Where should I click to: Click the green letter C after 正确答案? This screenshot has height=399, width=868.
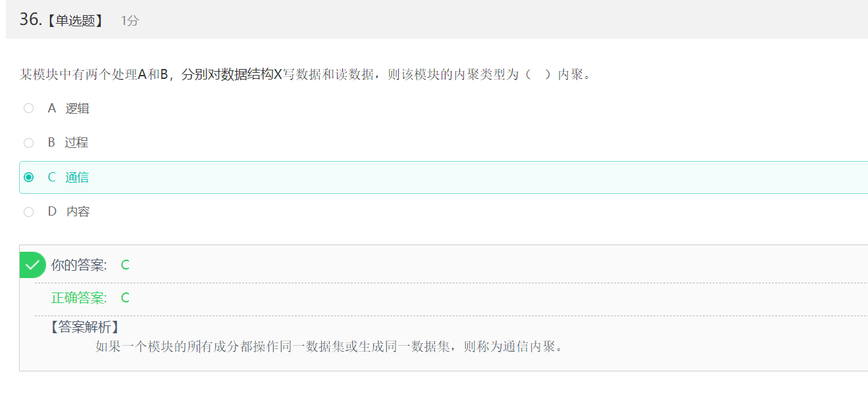(125, 298)
